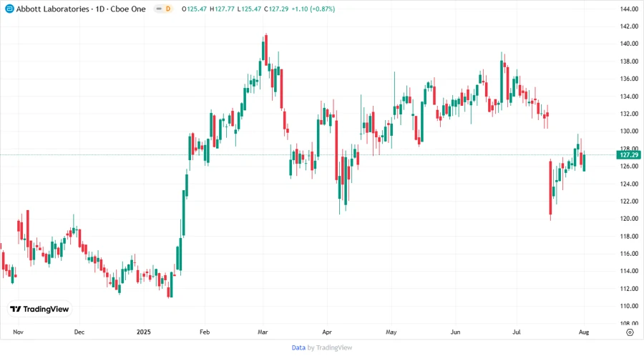This screenshot has width=644, height=356.
Task: Click the 126.00 price axis label
Action: point(629,166)
